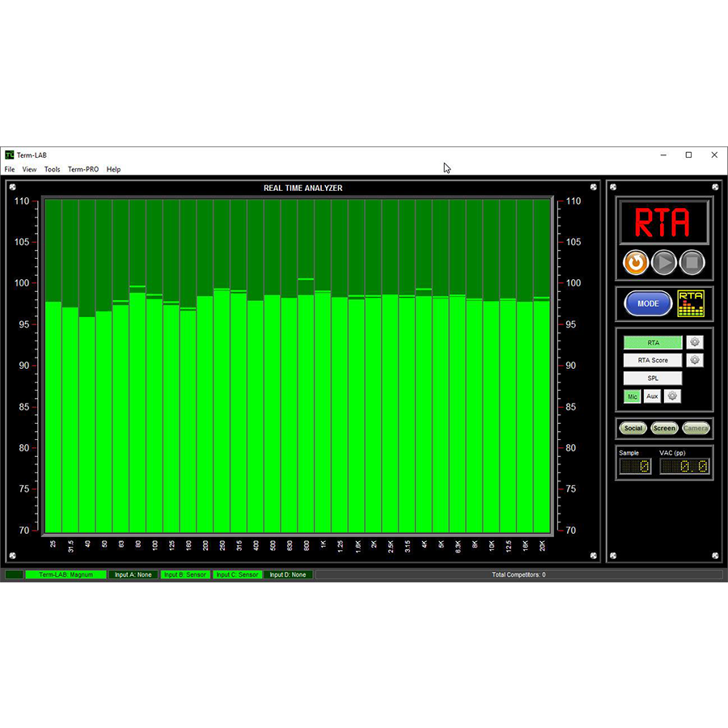
Task: Expand the Help menu
Action: click(x=113, y=170)
